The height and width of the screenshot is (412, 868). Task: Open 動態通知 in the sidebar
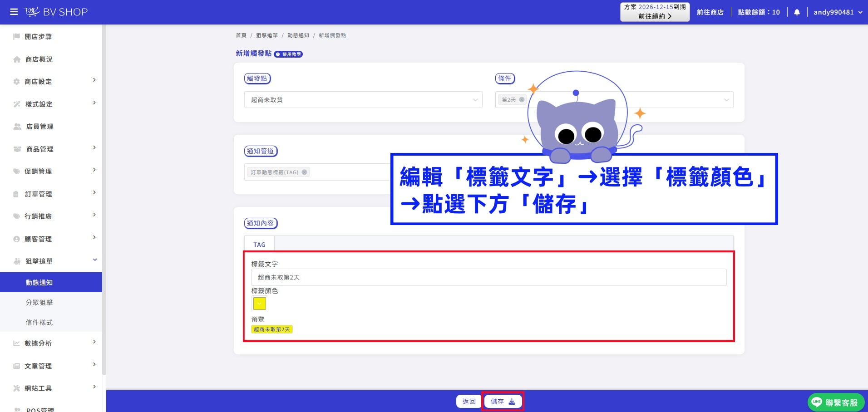(x=51, y=282)
